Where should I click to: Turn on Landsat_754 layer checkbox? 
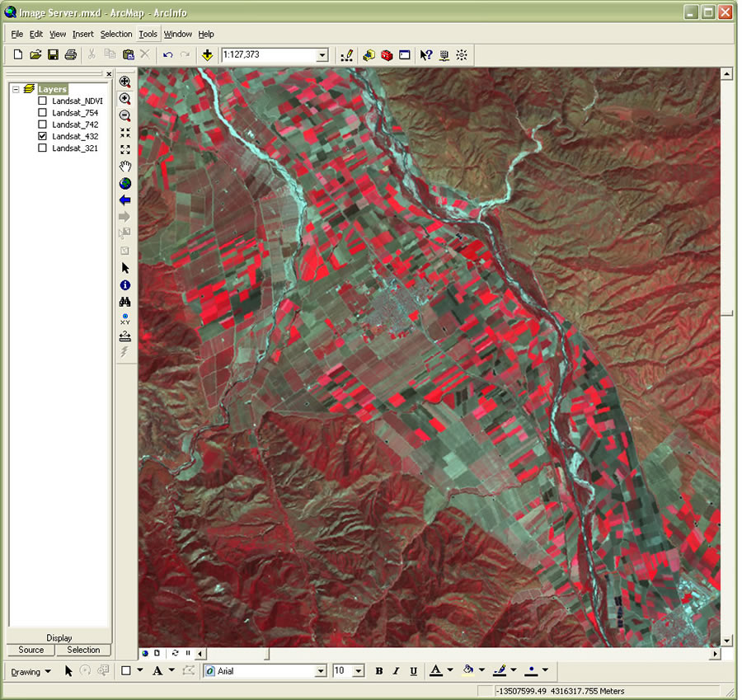pyautogui.click(x=42, y=113)
